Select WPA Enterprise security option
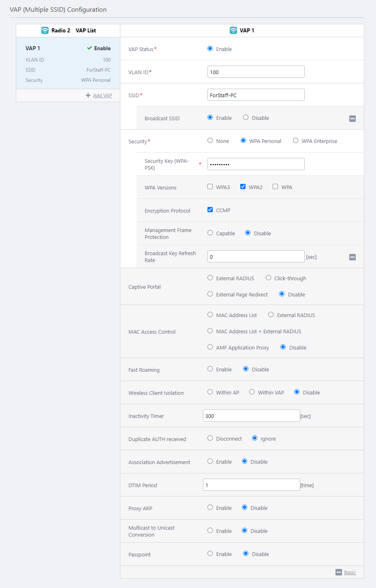The height and width of the screenshot is (588, 376). click(x=295, y=141)
